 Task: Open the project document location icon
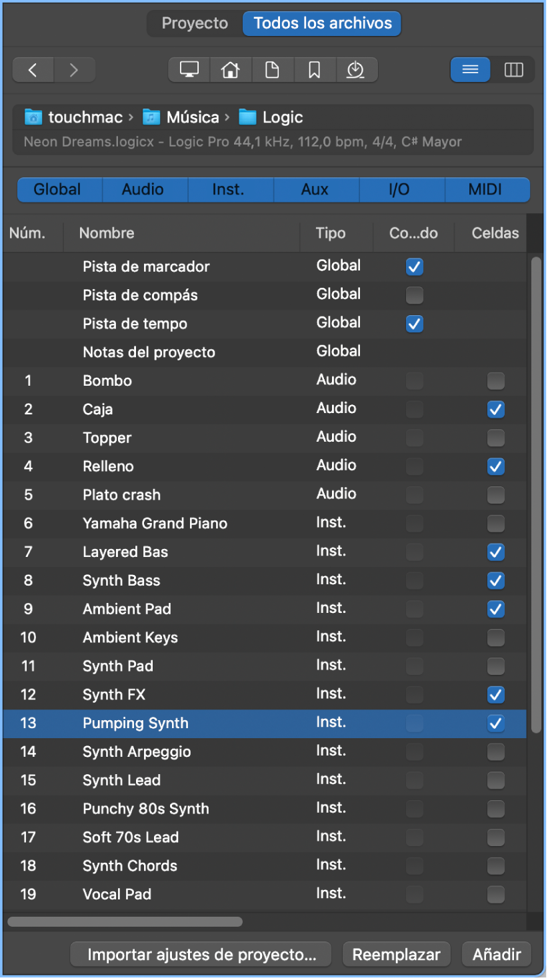(x=272, y=70)
